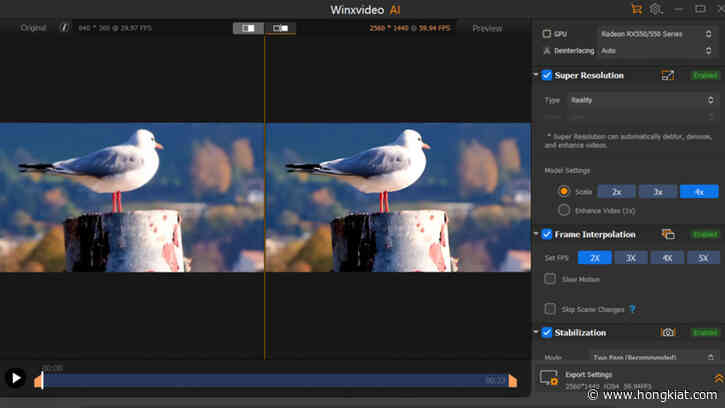
Task: Click the enhanced seagull preview frame
Action: (x=398, y=197)
